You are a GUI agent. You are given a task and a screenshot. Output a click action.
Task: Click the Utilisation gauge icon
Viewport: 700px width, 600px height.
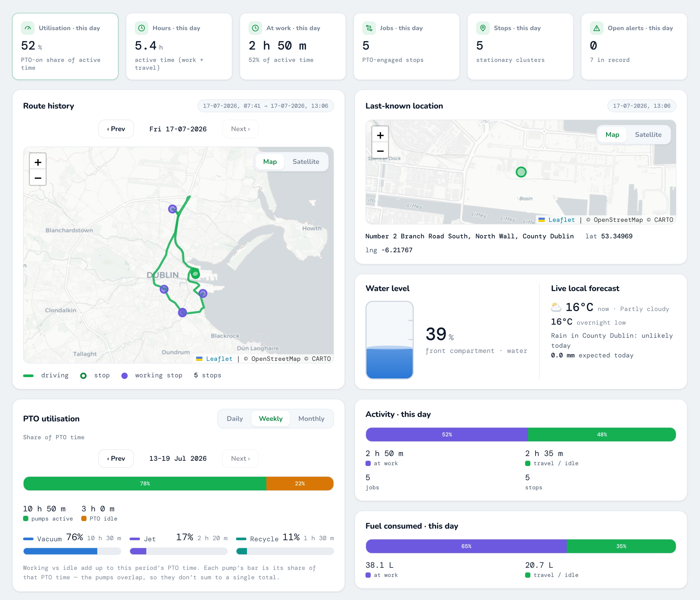coord(28,28)
